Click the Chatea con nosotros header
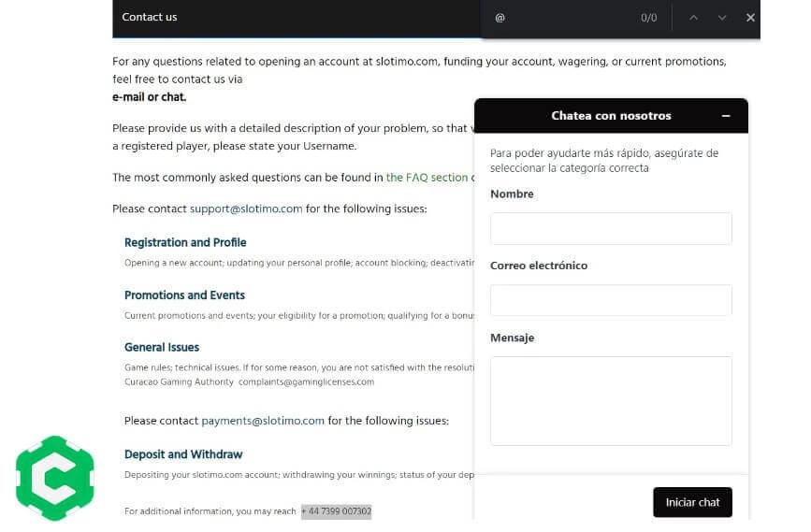Viewport: 811px width, 532px height. 611,116
